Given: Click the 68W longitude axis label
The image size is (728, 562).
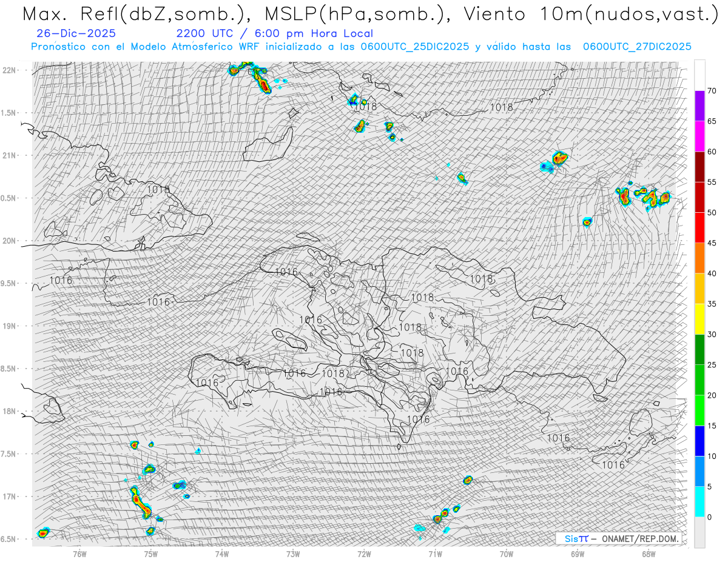Looking at the screenshot, I should pos(648,553).
